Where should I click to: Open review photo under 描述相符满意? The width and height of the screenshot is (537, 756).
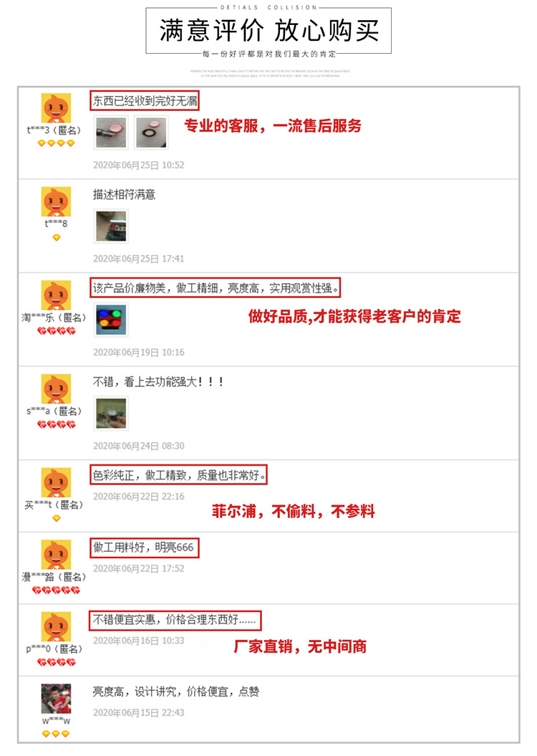(111, 226)
